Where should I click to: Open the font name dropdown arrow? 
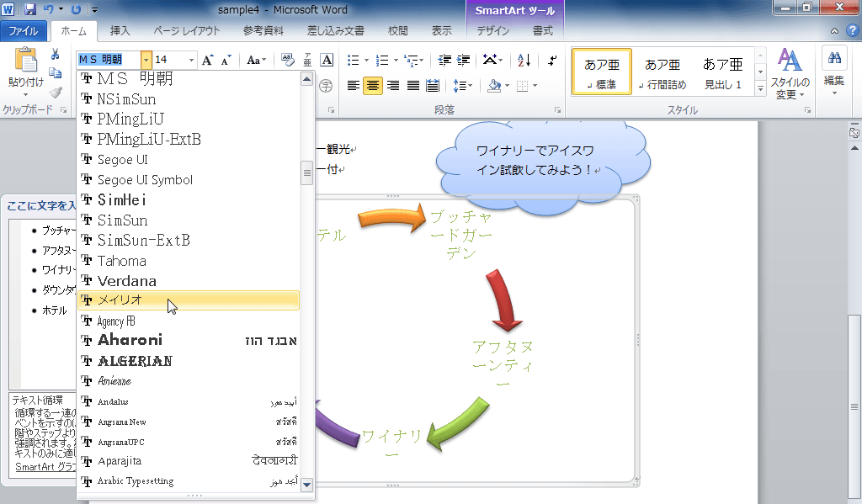pyautogui.click(x=146, y=60)
